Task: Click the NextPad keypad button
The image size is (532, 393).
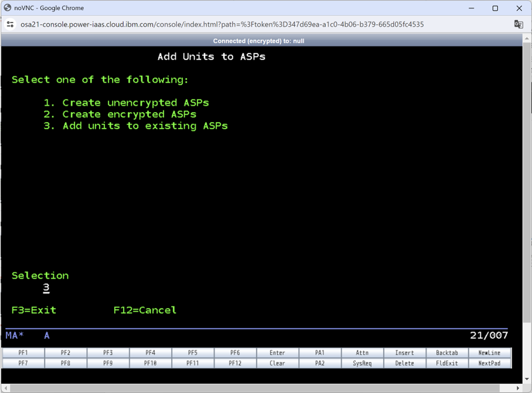Action: pyautogui.click(x=490, y=363)
